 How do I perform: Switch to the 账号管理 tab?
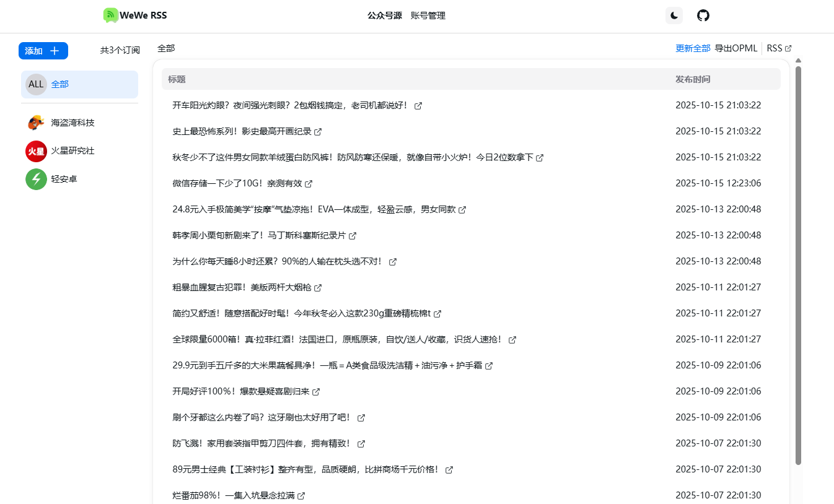tap(428, 15)
